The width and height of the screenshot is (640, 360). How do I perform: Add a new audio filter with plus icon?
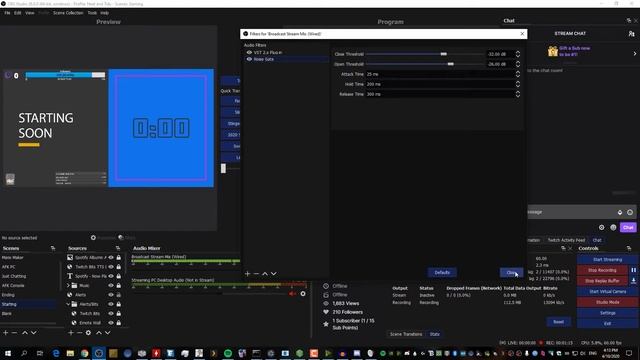[x=247, y=273]
